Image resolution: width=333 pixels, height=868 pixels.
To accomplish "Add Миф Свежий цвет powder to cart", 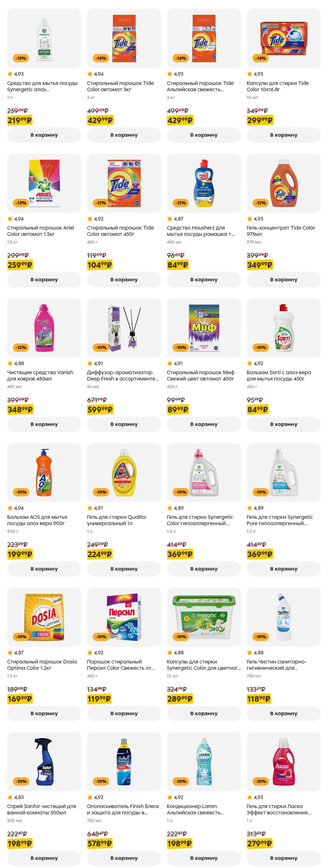I will click(204, 424).
